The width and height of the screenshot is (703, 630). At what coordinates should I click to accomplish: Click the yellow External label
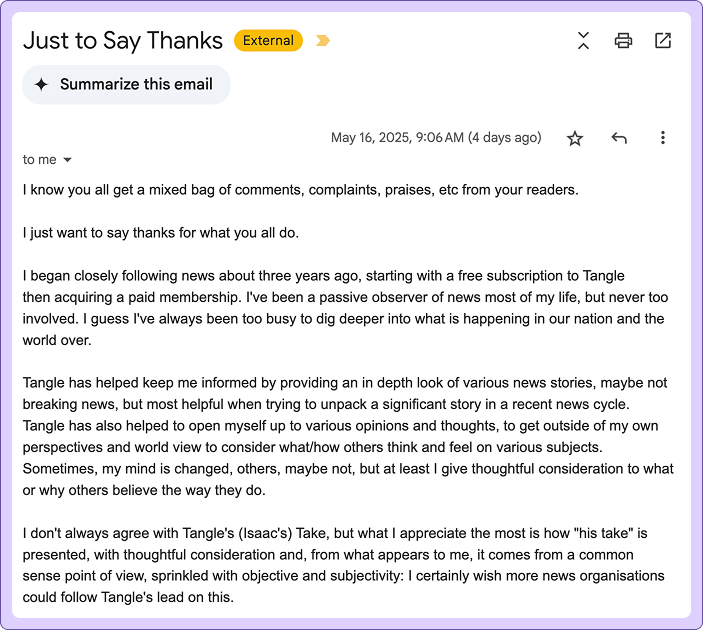[x=268, y=41]
